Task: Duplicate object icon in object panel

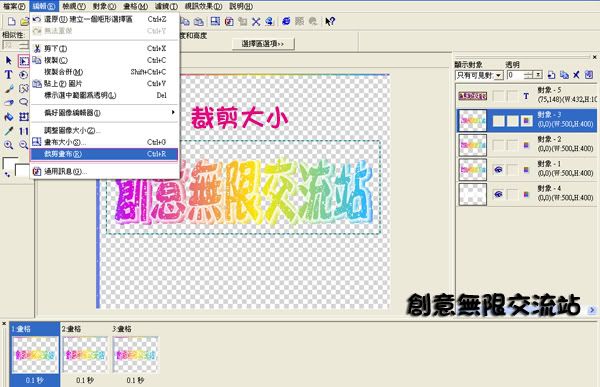Action: (564, 75)
